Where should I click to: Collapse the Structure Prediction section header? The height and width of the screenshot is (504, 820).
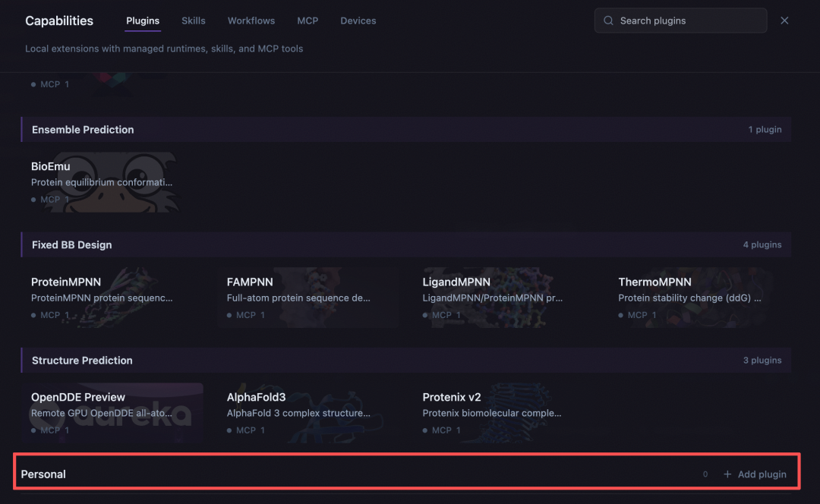pos(405,361)
